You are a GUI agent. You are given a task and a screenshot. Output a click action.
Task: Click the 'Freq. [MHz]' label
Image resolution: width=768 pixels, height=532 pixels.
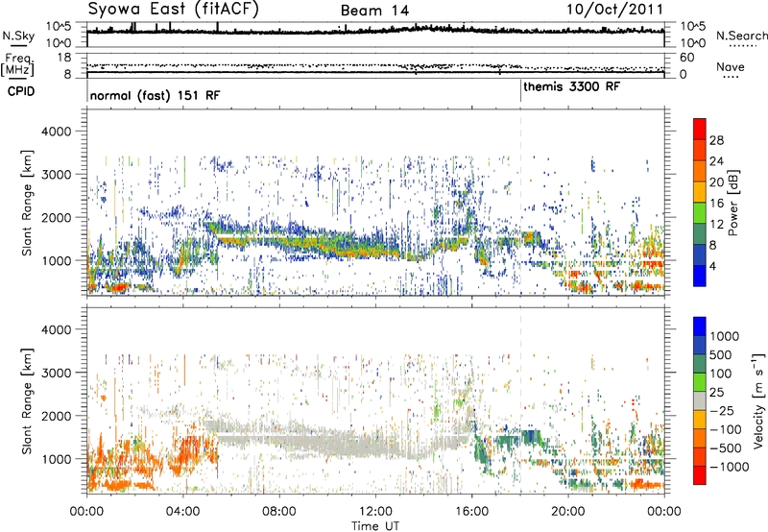pyautogui.click(x=18, y=64)
